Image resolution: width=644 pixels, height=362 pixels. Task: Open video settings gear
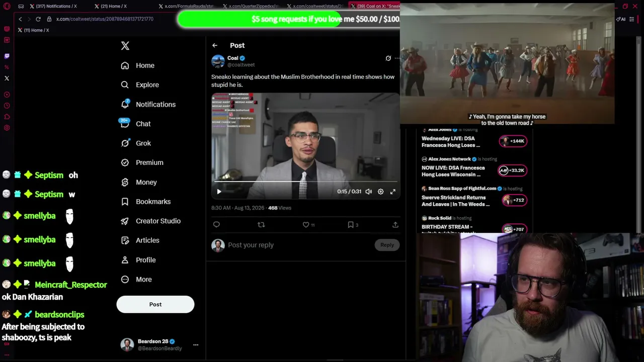coord(381,192)
